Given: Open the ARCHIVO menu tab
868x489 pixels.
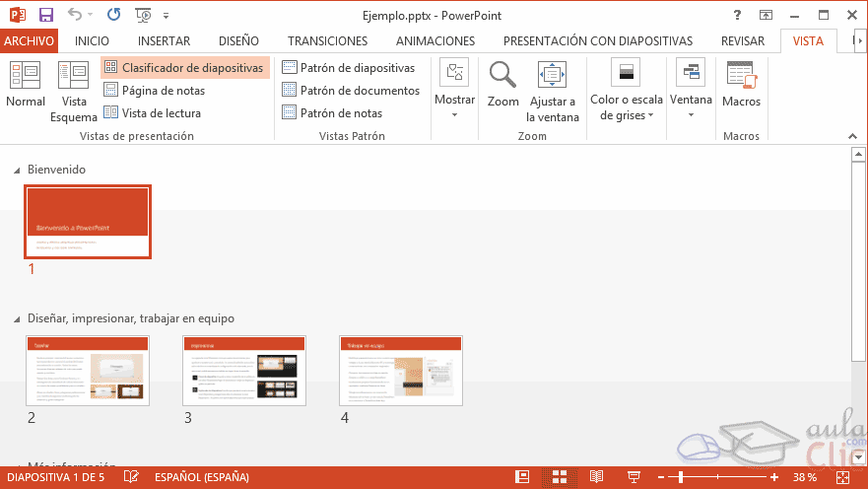Looking at the screenshot, I should pyautogui.click(x=29, y=41).
